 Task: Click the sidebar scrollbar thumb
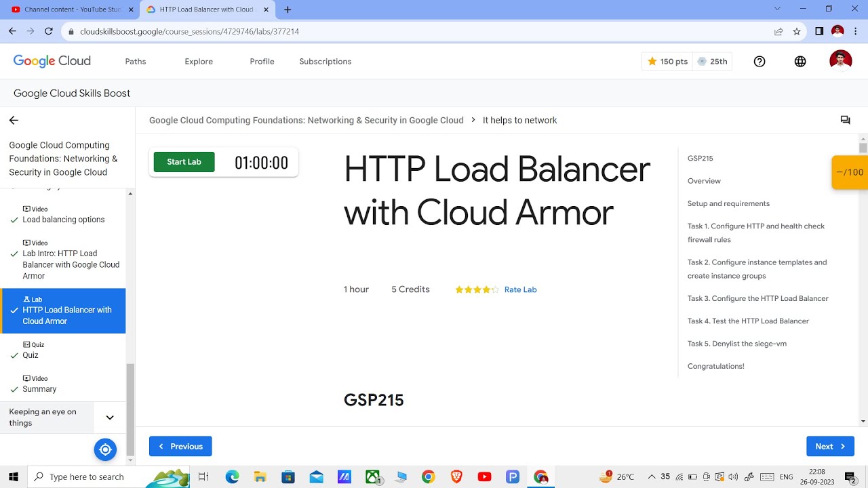[x=131, y=411]
